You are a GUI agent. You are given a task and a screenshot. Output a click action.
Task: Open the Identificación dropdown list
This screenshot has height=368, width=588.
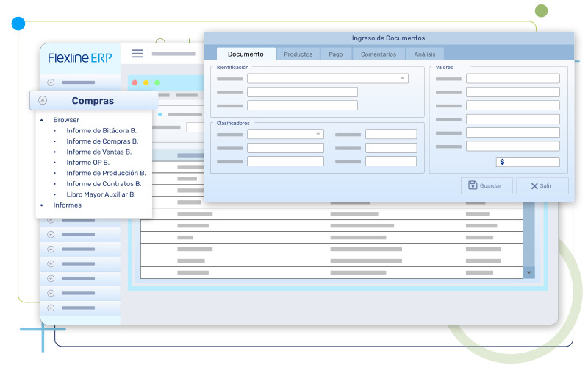402,78
